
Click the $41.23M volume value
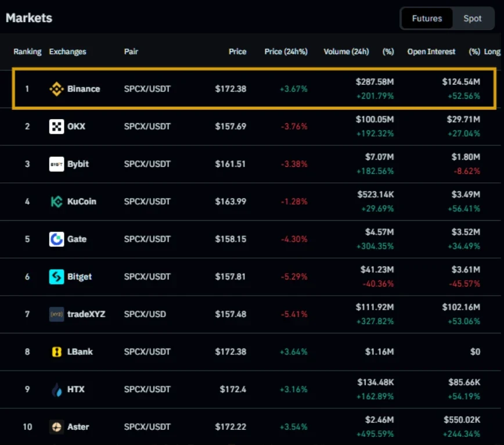(x=377, y=270)
